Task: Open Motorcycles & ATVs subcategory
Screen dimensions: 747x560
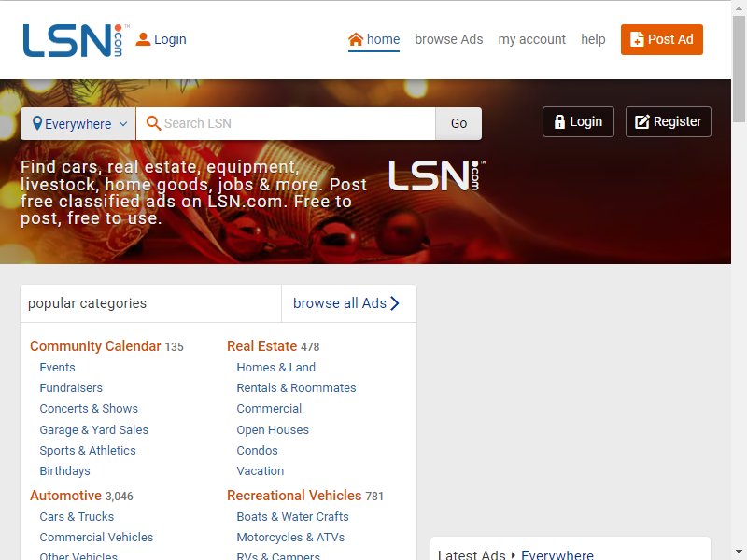Action: [290, 538]
